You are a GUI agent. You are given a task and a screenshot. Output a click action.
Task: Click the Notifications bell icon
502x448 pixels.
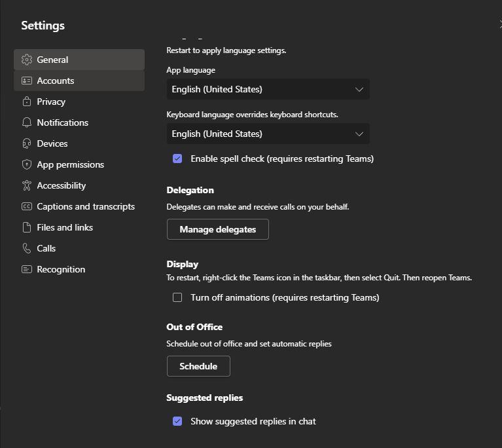tap(27, 122)
